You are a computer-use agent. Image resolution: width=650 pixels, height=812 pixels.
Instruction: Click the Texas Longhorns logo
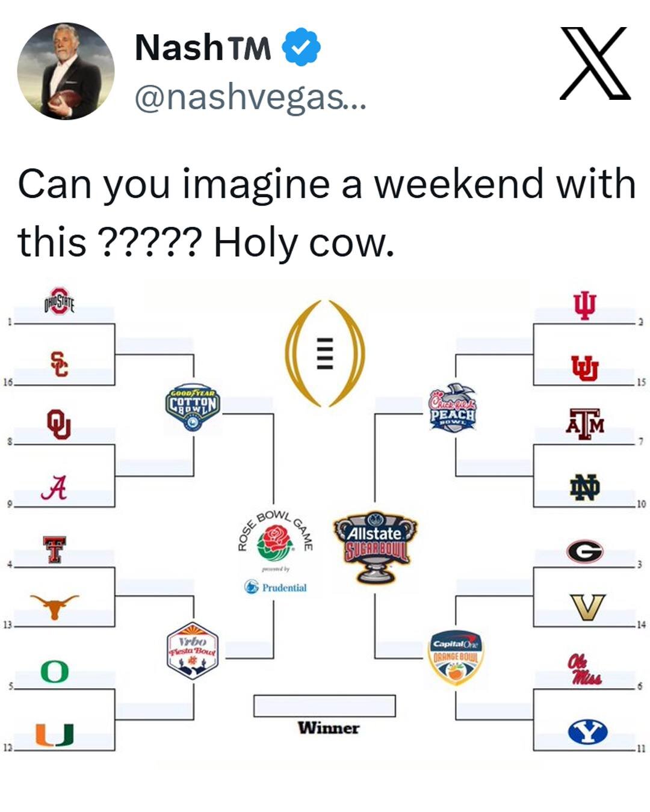pos(54,606)
